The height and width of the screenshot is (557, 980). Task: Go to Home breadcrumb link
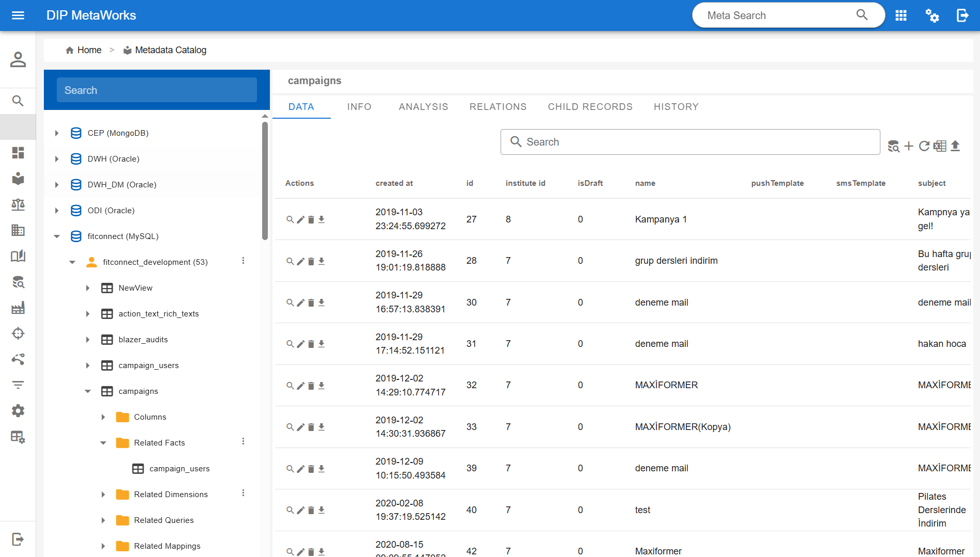pos(84,50)
